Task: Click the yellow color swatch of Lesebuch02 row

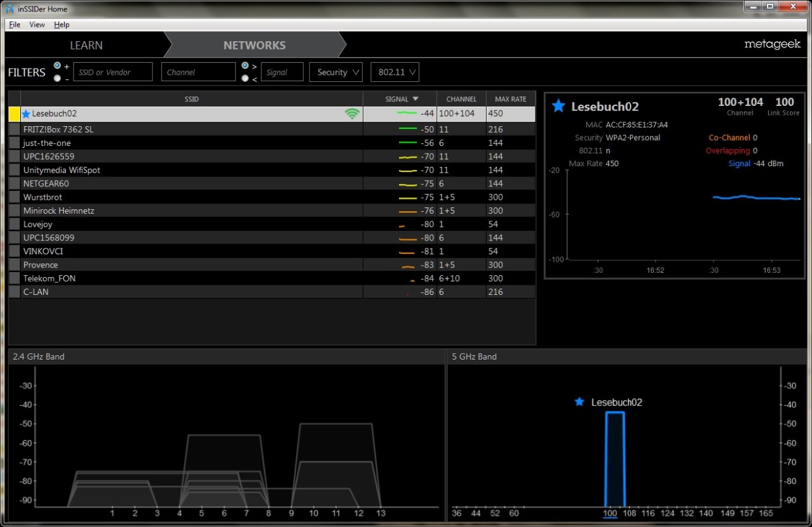Action: pyautogui.click(x=14, y=114)
